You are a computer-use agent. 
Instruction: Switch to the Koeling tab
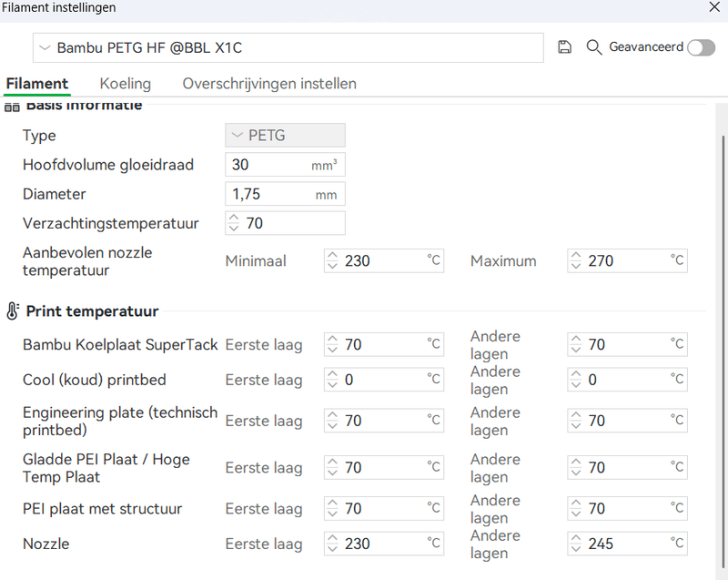coord(126,84)
